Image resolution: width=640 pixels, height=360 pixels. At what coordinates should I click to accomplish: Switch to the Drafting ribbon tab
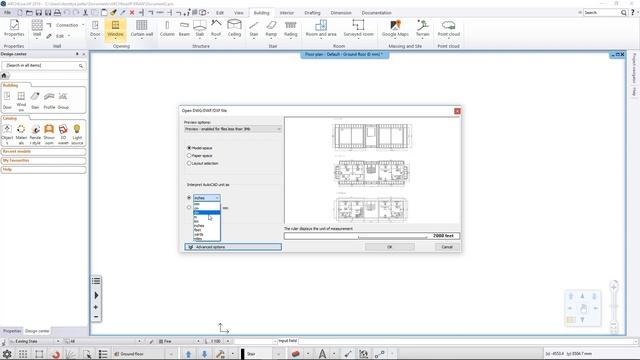312,13
